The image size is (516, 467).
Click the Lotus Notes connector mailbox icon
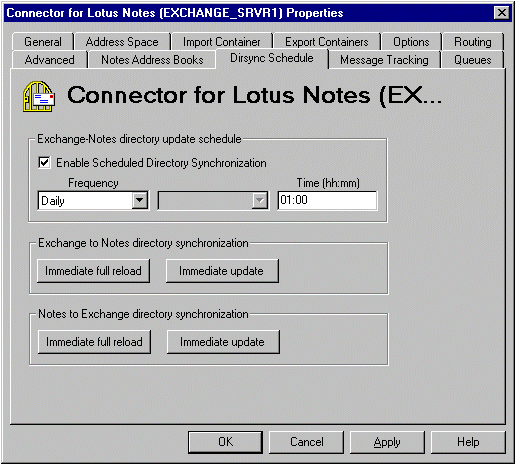click(39, 96)
